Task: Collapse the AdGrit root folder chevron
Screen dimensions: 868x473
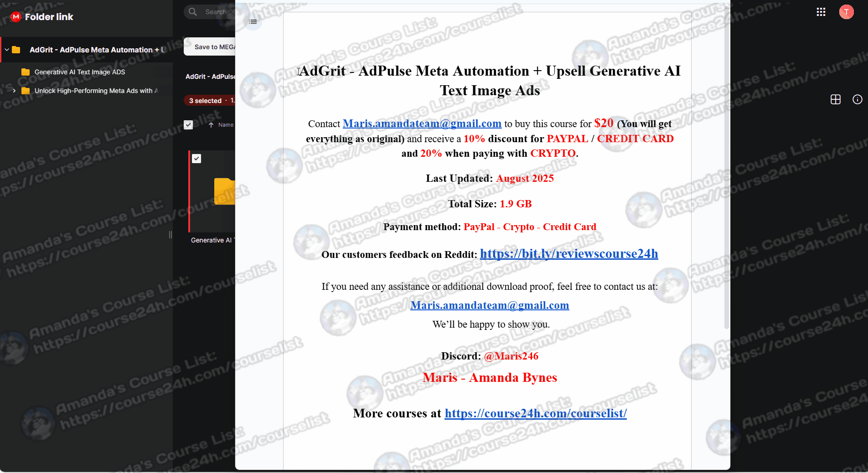Action: 7,50
